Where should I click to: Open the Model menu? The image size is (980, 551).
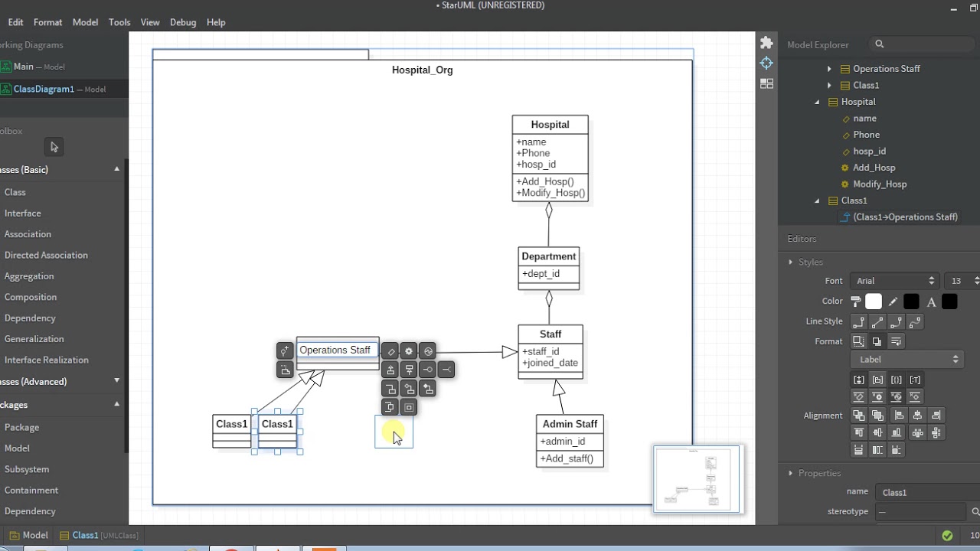[85, 22]
